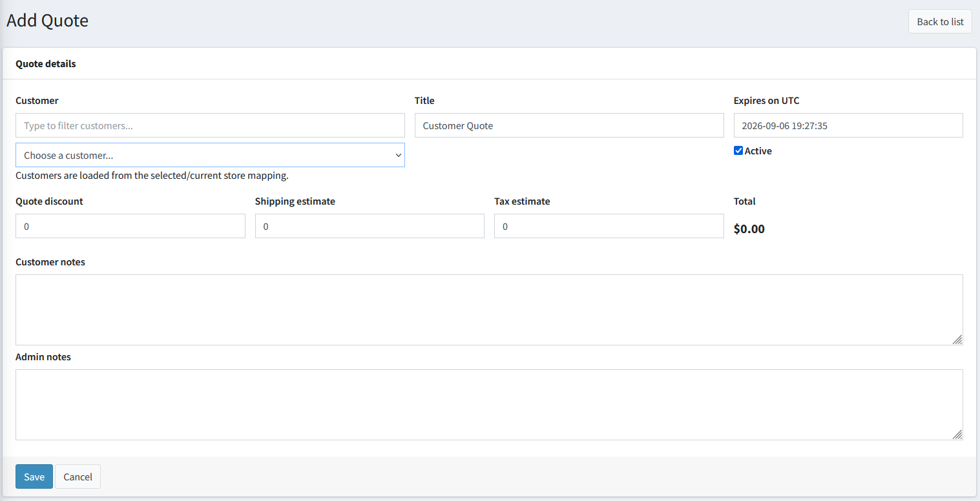Grab the Admin notes resize handle
The height and width of the screenshot is (501, 980).
pyautogui.click(x=957, y=435)
